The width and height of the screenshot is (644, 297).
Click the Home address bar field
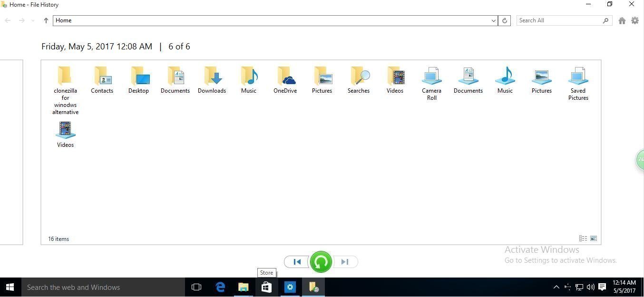click(271, 20)
